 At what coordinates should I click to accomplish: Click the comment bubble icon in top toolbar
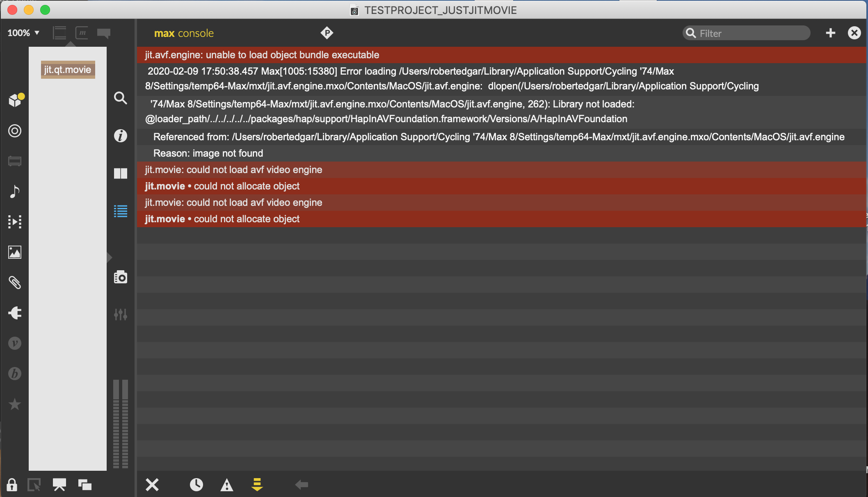(104, 33)
